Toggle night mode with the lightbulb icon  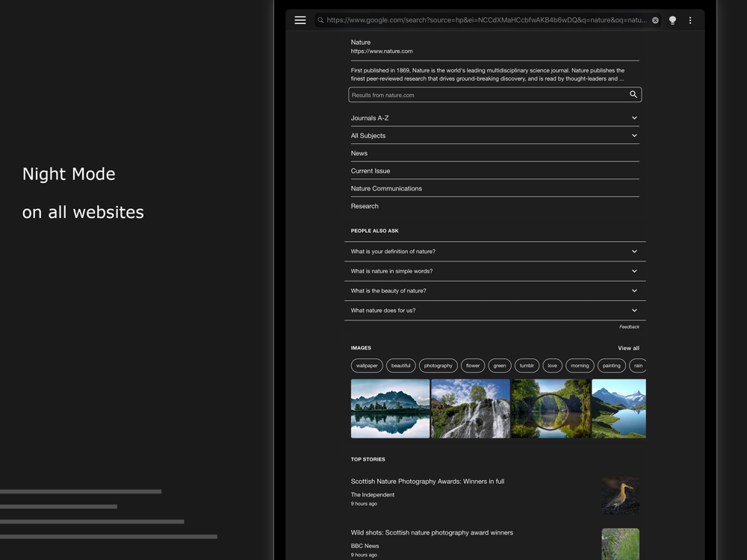click(x=672, y=20)
